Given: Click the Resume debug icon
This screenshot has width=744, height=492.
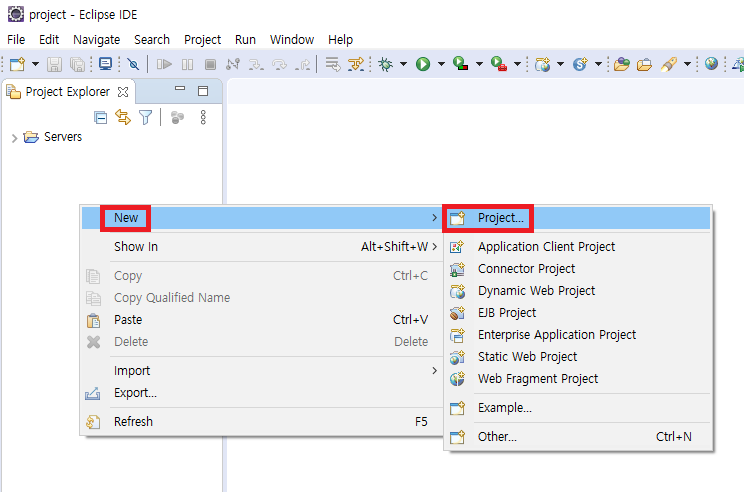Looking at the screenshot, I should click(x=164, y=64).
